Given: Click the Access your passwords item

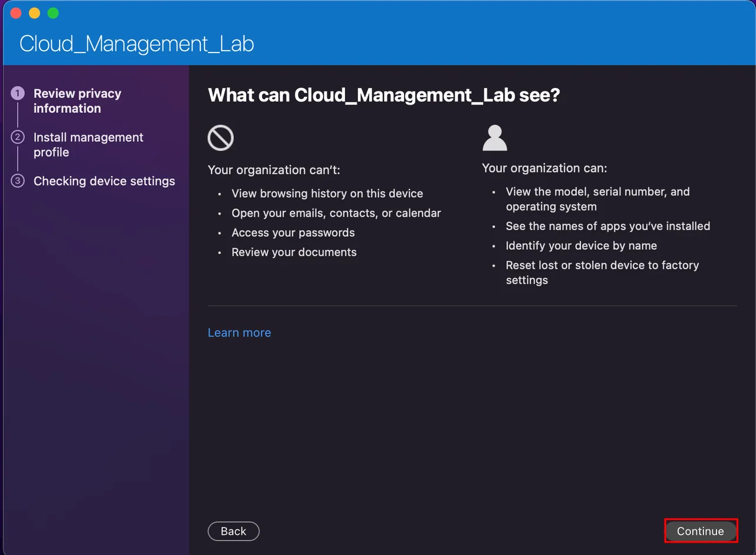Looking at the screenshot, I should coord(293,233).
